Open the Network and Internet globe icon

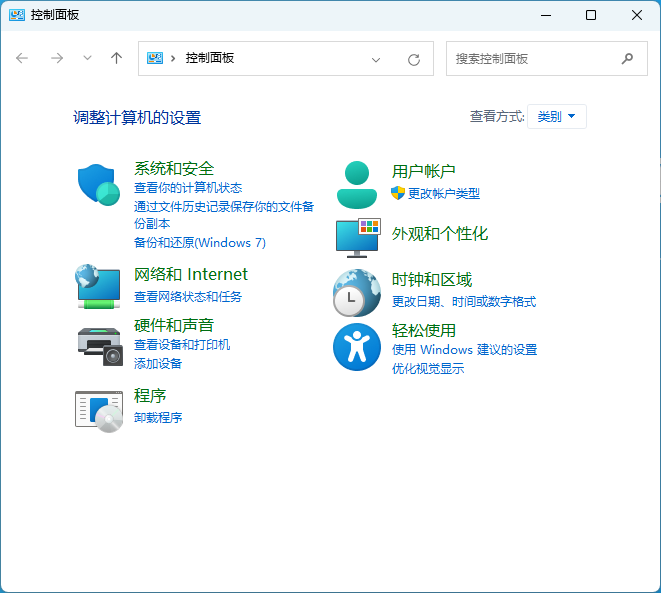tap(98, 287)
